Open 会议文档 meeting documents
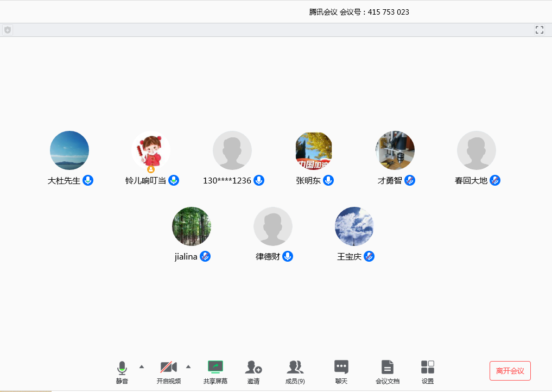The height and width of the screenshot is (392, 552). click(x=388, y=372)
